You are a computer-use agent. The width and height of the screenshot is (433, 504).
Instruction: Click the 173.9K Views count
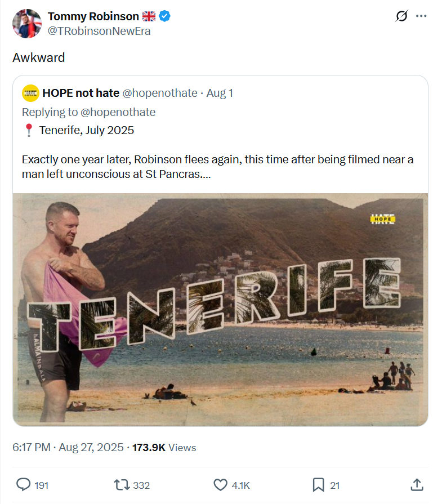coord(164,448)
